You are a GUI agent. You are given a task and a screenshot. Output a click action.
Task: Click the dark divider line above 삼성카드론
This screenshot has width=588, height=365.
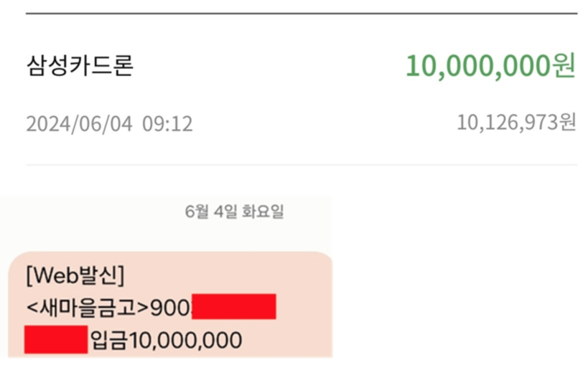(301, 14)
